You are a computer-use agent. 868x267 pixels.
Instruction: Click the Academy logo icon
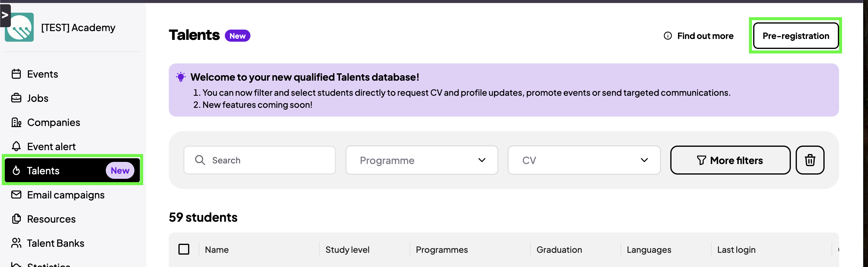point(20,28)
